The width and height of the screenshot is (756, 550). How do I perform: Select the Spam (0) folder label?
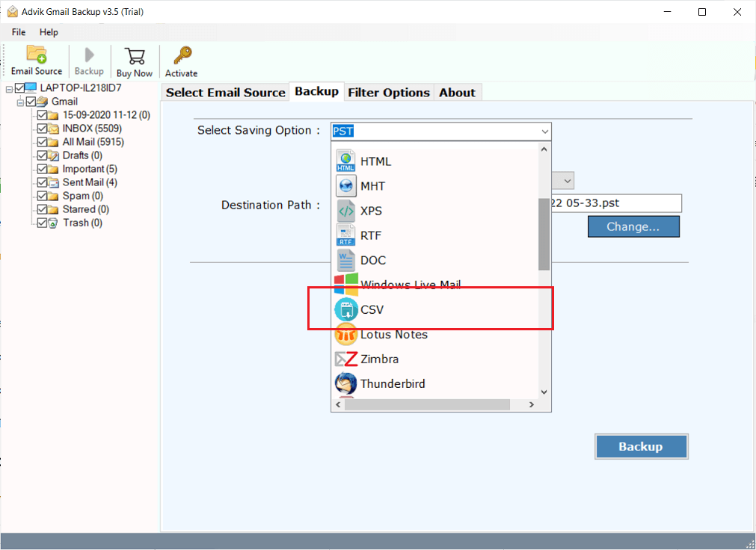(83, 196)
